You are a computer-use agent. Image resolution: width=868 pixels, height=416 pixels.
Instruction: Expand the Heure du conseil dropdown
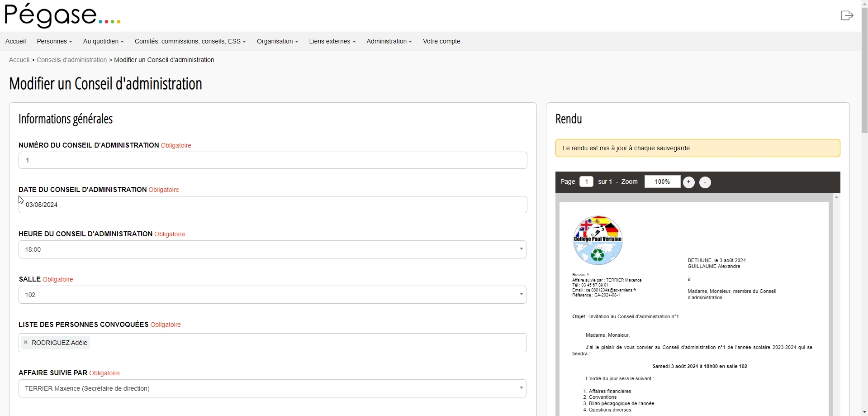[272, 249]
